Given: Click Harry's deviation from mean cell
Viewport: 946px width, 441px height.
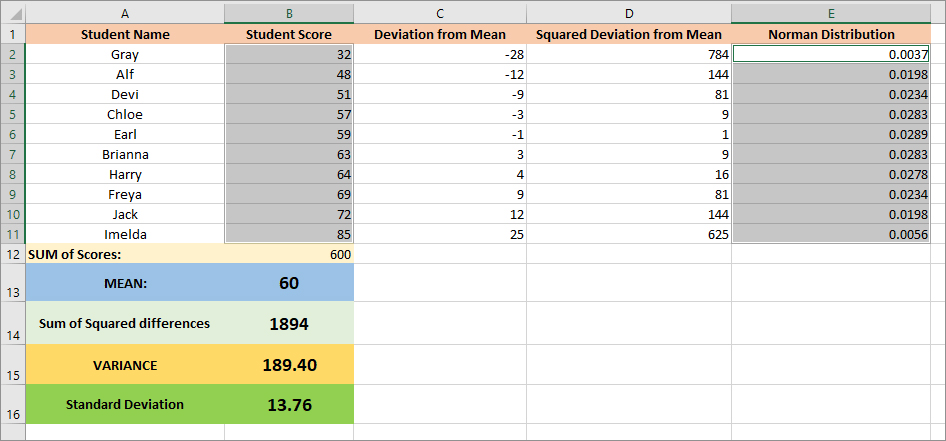Looking at the screenshot, I should 440,174.
